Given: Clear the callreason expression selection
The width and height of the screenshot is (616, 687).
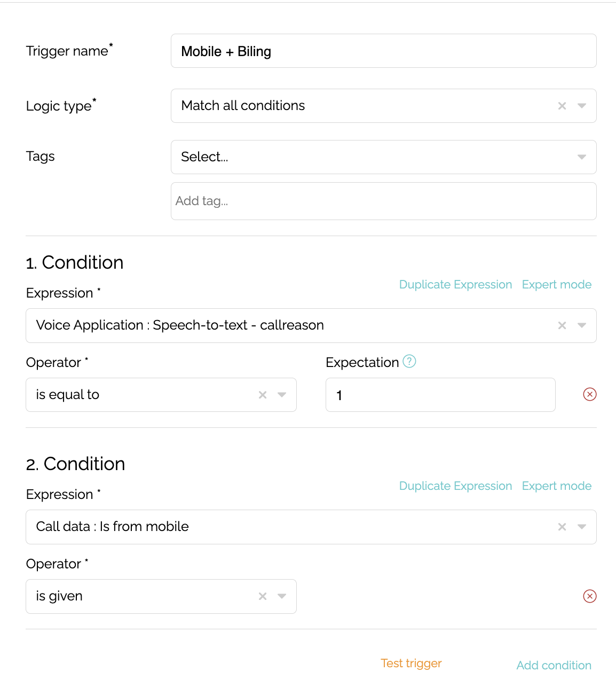Looking at the screenshot, I should [562, 325].
